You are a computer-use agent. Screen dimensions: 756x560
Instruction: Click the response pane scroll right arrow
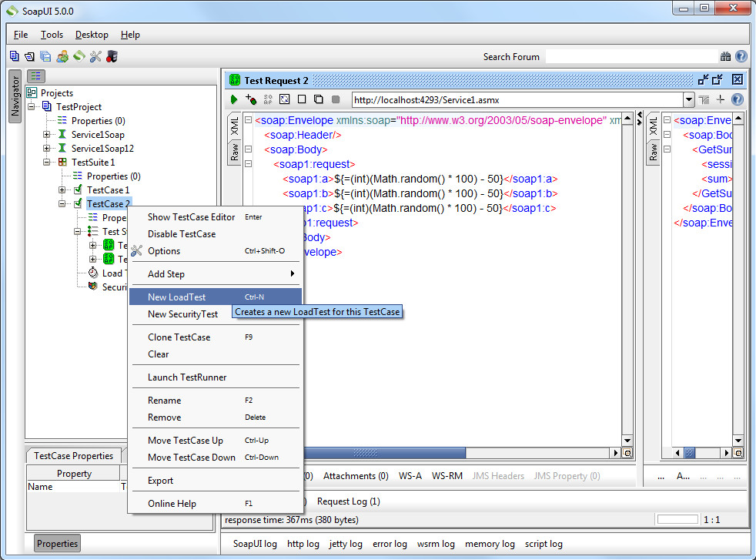pos(727,453)
